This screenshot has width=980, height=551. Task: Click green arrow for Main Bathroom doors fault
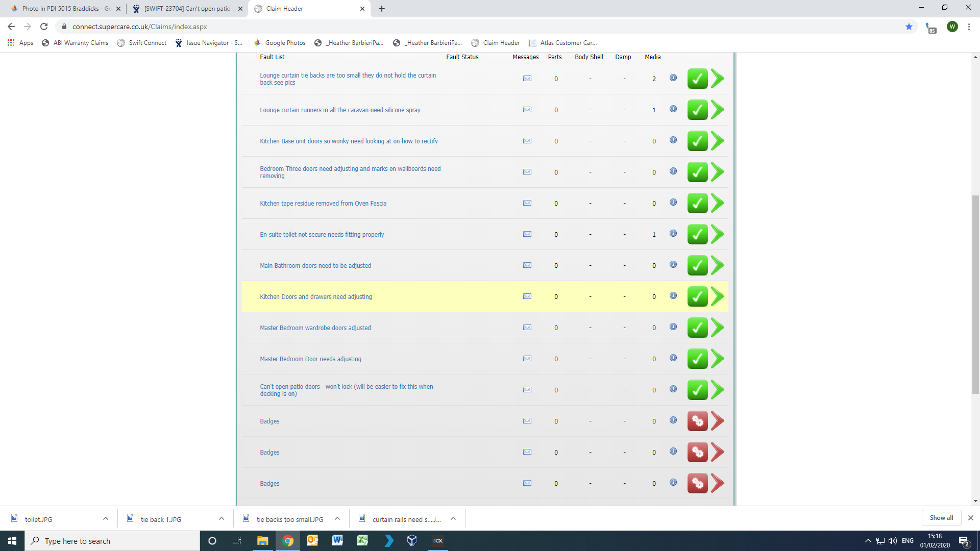(x=718, y=265)
